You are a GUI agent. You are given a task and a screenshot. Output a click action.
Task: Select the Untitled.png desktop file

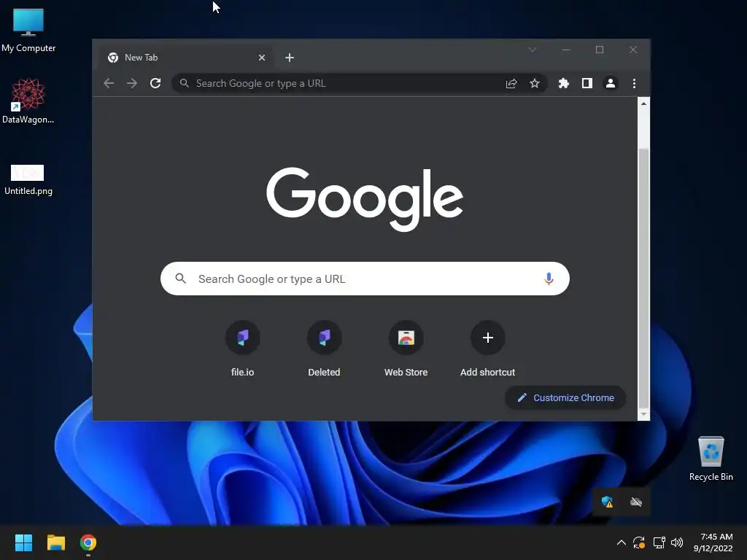(x=28, y=180)
